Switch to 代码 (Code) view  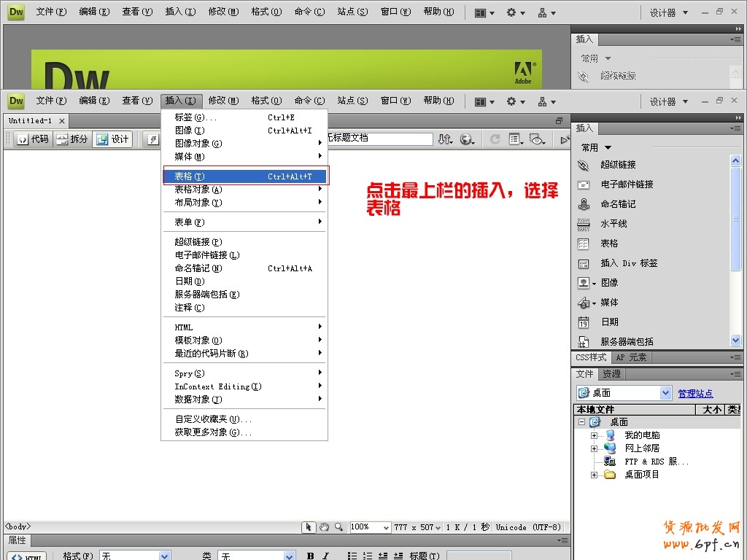pyautogui.click(x=33, y=139)
